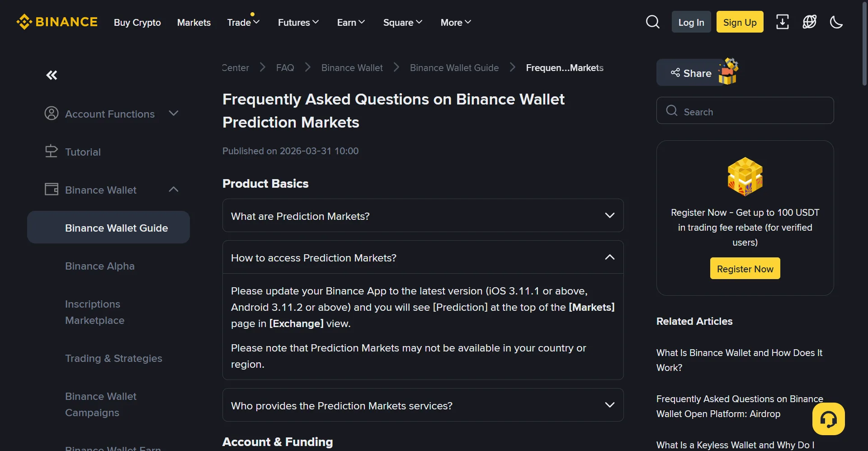Click the Register Now button
The height and width of the screenshot is (451, 868).
745,268
